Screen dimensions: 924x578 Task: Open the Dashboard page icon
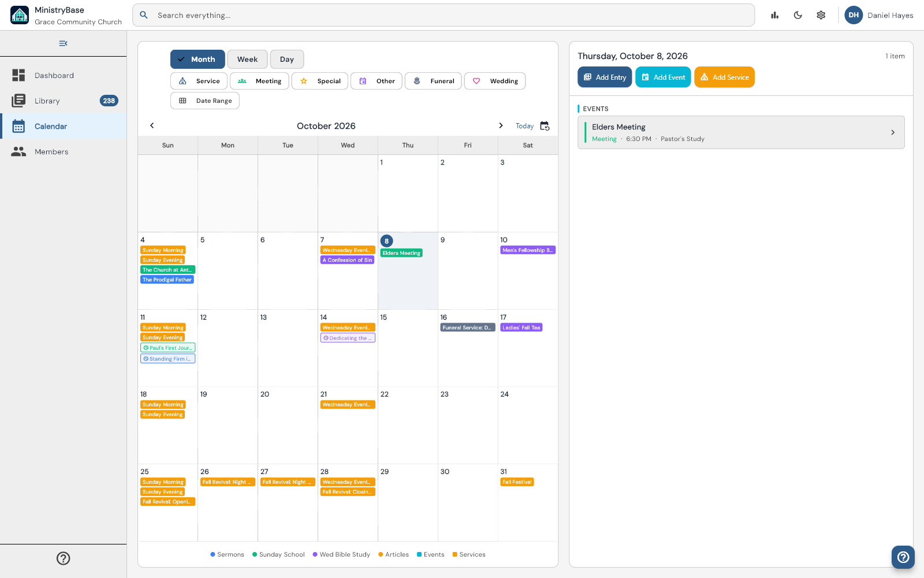pos(18,75)
